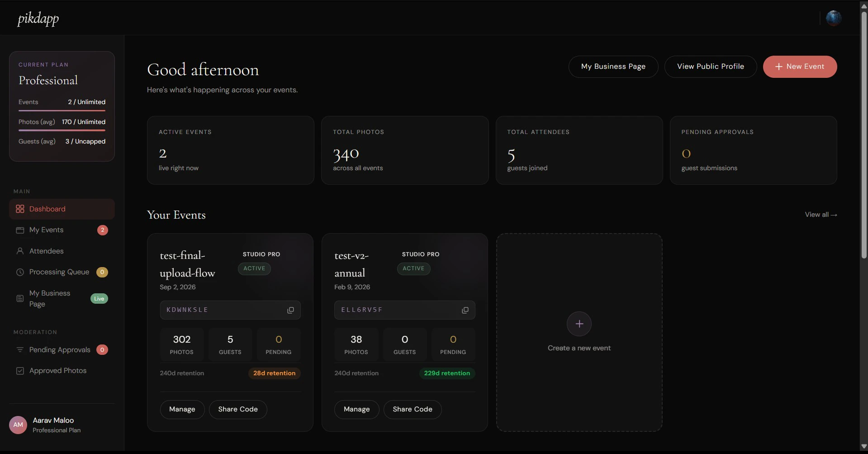Image resolution: width=868 pixels, height=454 pixels.
Task: Click the Photos (avg) usage progress bar
Action: [62, 130]
